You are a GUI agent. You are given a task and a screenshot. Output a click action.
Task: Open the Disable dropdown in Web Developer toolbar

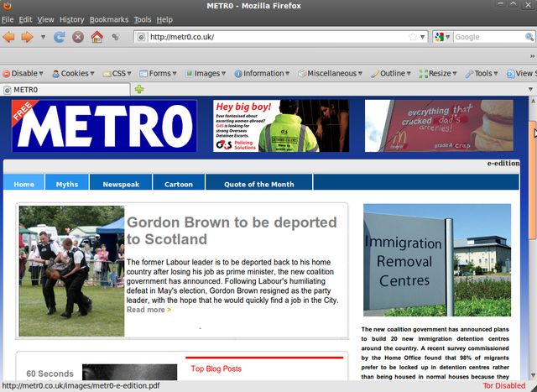coord(23,73)
